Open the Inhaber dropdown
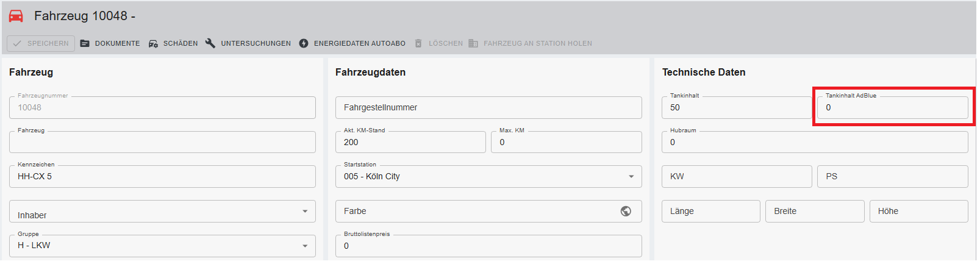The height and width of the screenshot is (264, 980). click(x=162, y=211)
